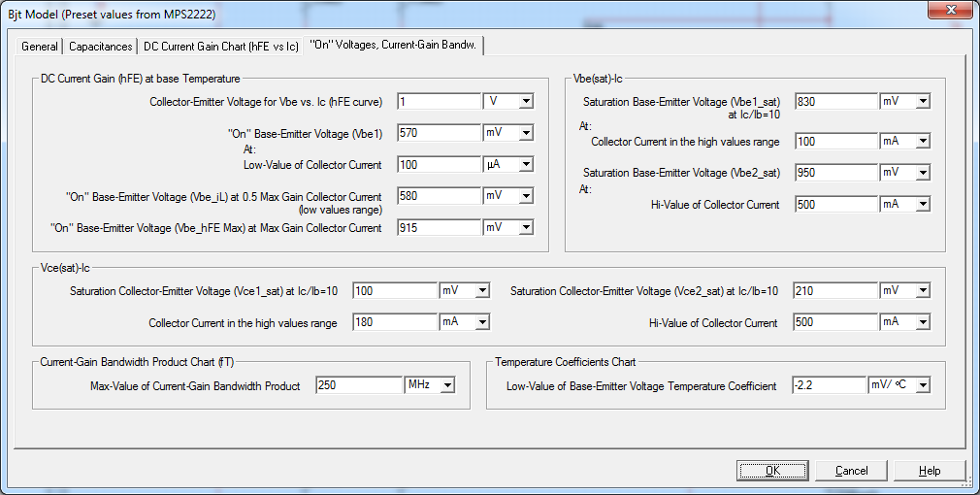Edit Collector-Emitter Voltage hFE curve value field
Image resolution: width=980 pixels, height=495 pixels.
pyautogui.click(x=439, y=101)
